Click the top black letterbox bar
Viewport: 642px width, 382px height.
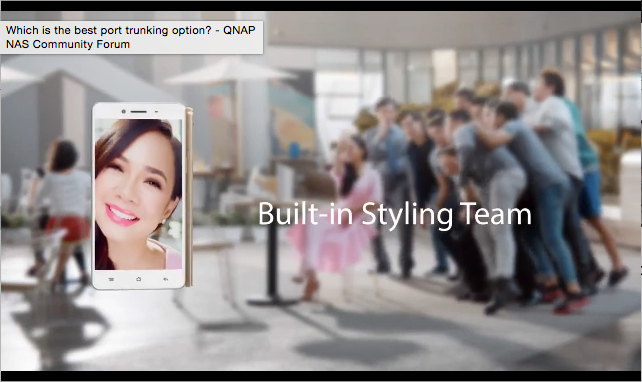click(x=321, y=6)
